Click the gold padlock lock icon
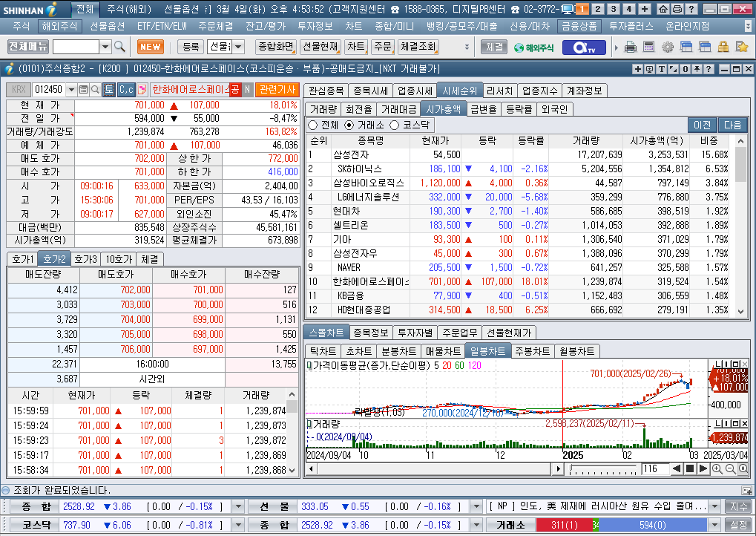756x536 pixels. [723, 47]
